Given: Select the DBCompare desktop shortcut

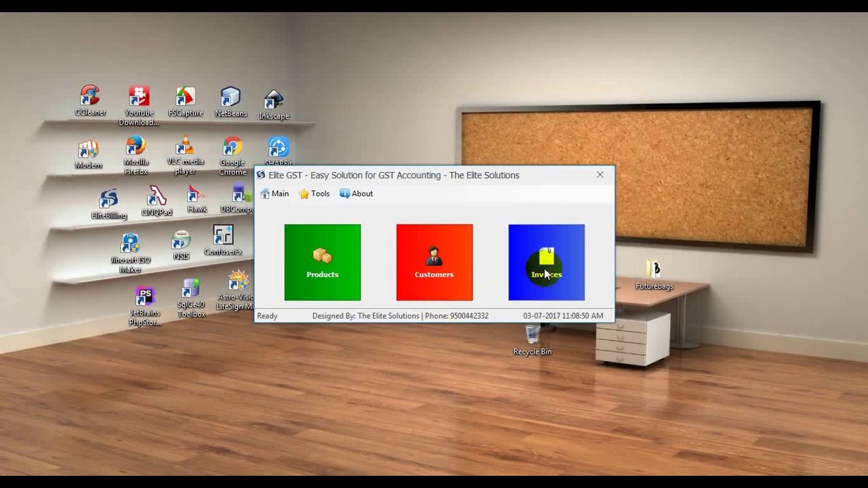Looking at the screenshot, I should tap(237, 199).
